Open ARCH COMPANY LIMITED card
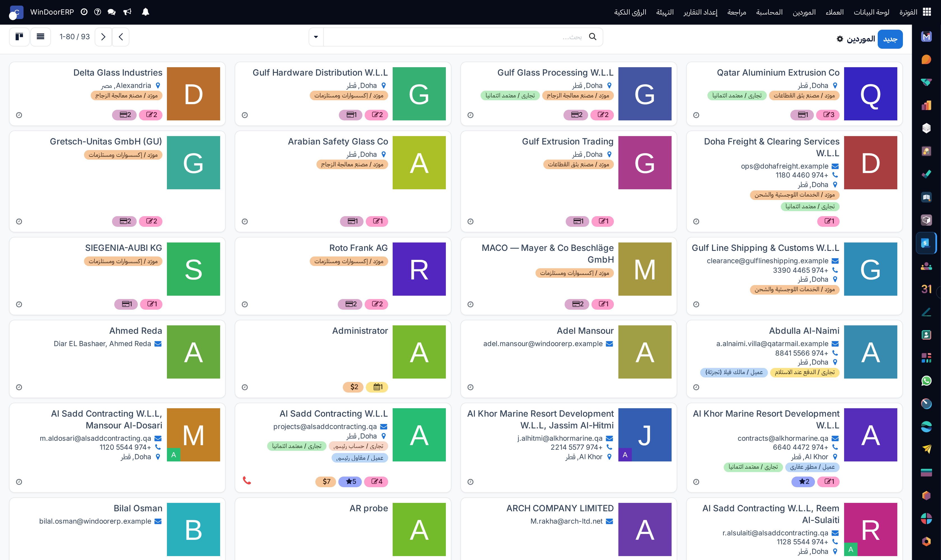This screenshot has height=560, width=941. tap(569, 529)
